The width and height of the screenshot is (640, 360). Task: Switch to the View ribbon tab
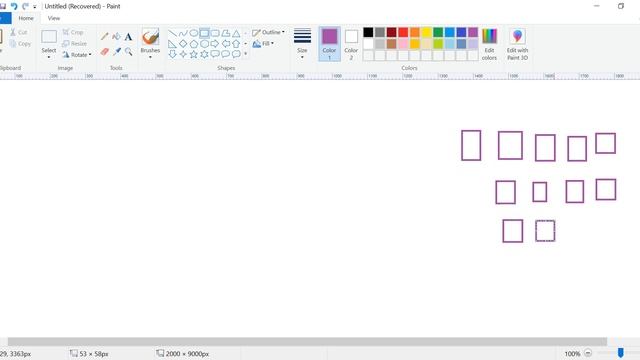click(x=53, y=18)
